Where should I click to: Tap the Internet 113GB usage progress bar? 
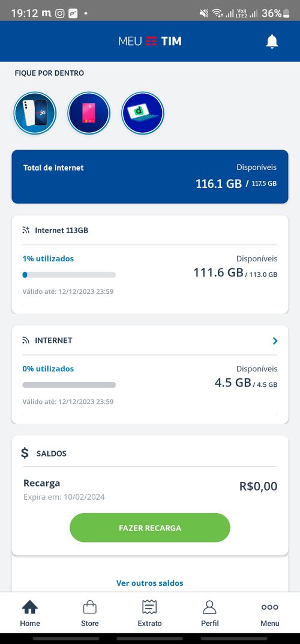pos(69,275)
